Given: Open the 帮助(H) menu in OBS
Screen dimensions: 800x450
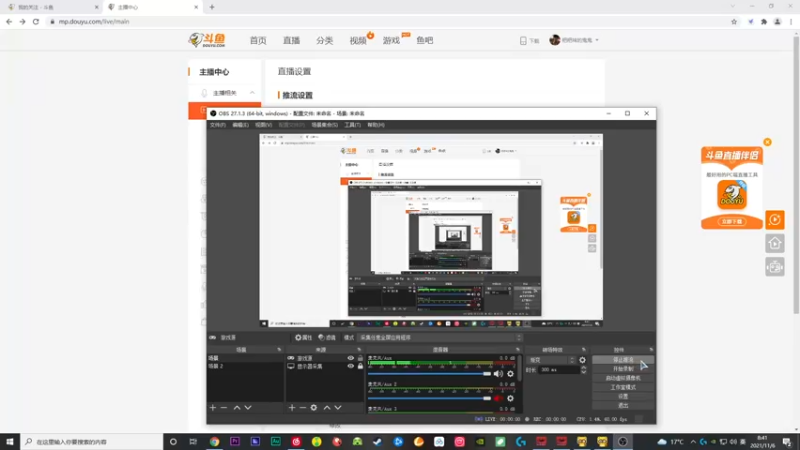Looking at the screenshot, I should [x=376, y=125].
